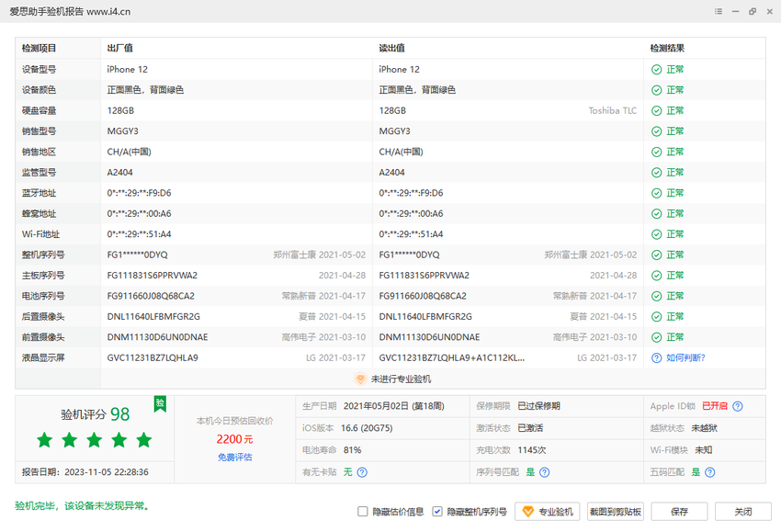Select the 检测结果 column header
Image resolution: width=781 pixels, height=532 pixels.
(x=667, y=49)
